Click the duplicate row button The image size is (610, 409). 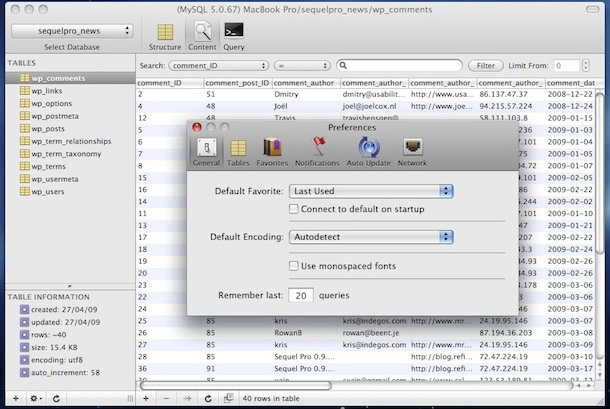click(x=188, y=398)
